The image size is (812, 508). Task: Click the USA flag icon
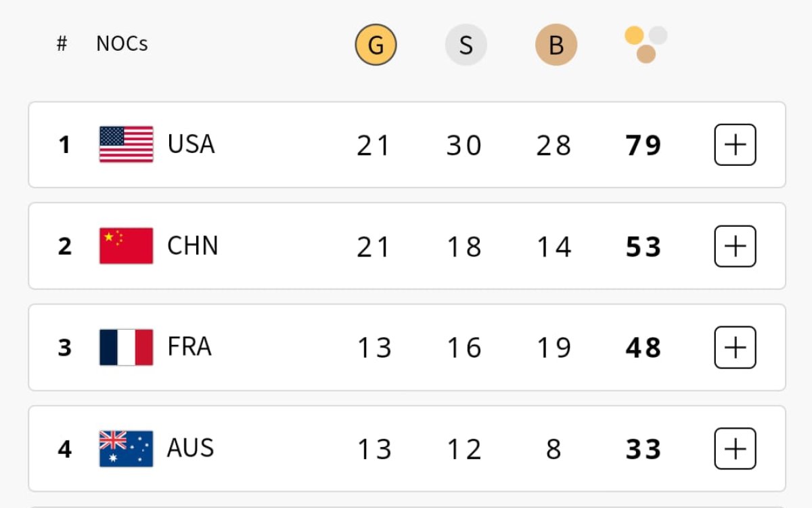(126, 144)
